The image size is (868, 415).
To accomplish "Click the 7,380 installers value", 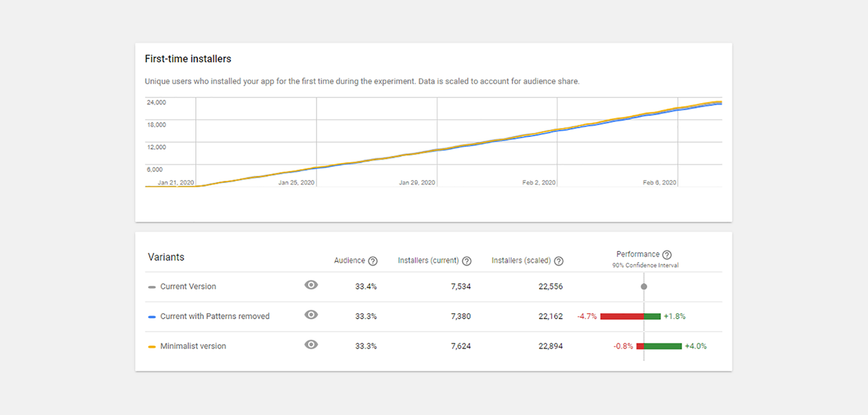I will pos(461,317).
